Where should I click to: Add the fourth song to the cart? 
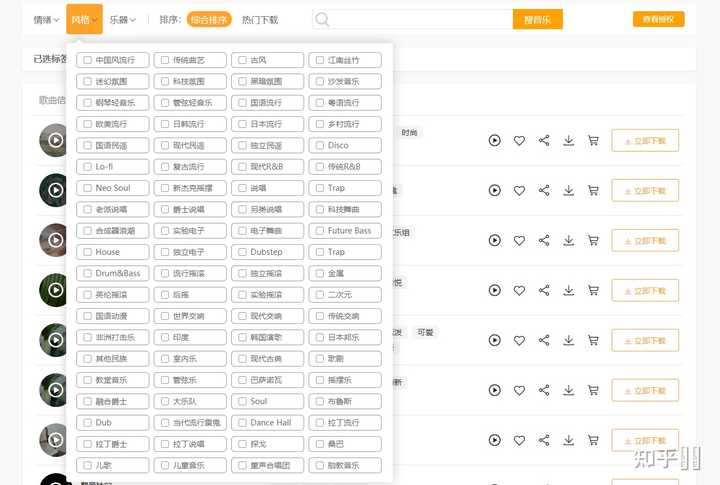coord(593,290)
